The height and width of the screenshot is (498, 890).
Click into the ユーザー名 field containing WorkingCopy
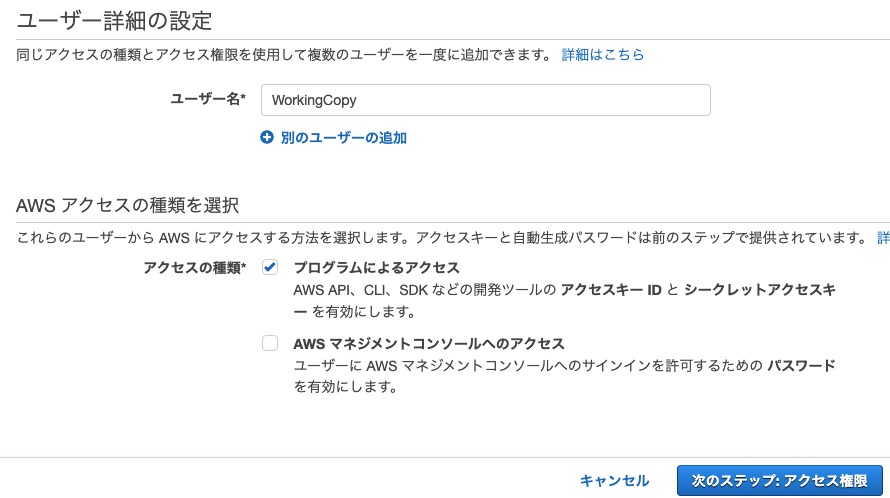click(485, 100)
